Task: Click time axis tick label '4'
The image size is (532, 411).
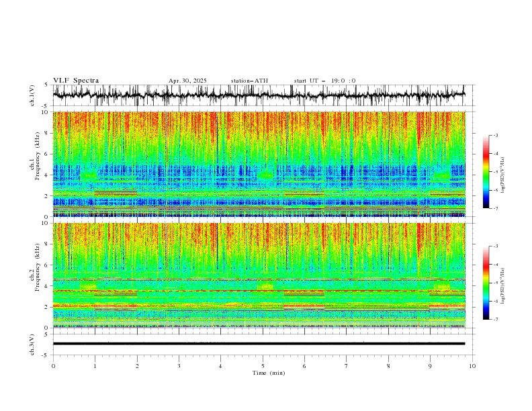Action: [221, 366]
